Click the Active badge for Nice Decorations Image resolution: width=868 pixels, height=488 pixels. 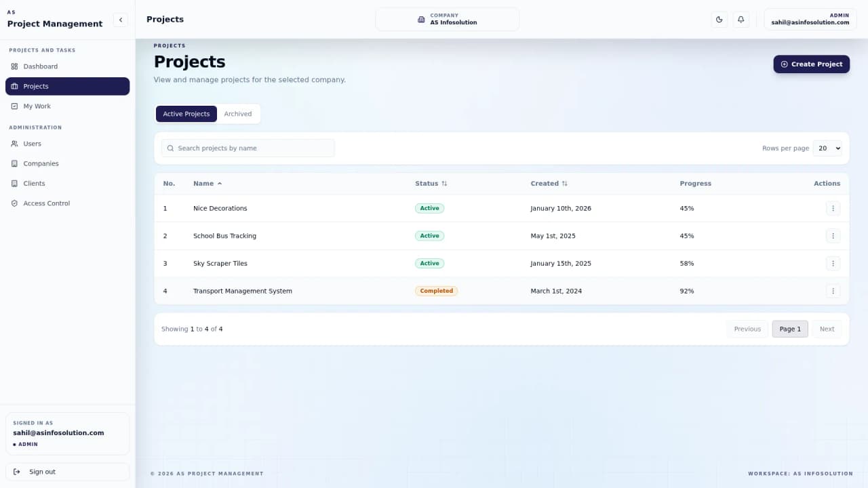click(429, 208)
